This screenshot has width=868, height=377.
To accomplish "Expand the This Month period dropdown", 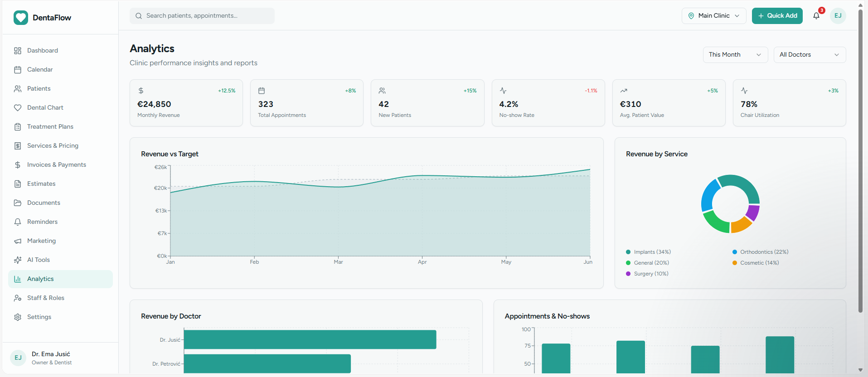I will pyautogui.click(x=735, y=55).
